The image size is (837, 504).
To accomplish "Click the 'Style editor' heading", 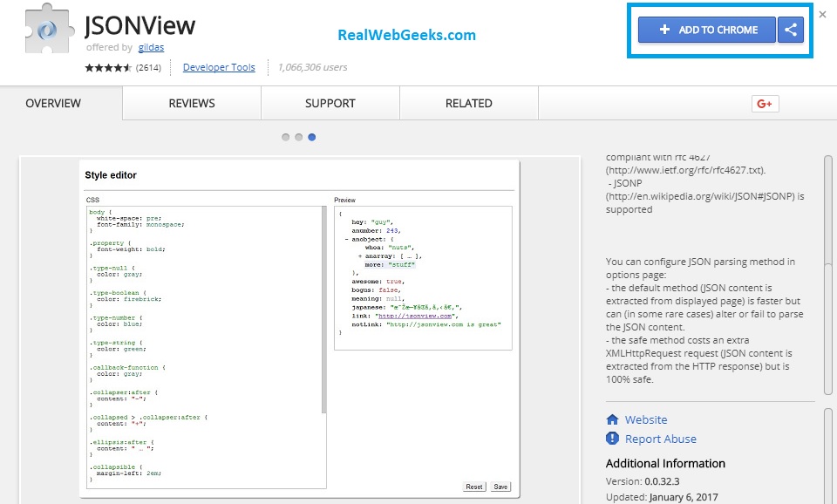I will (111, 175).
